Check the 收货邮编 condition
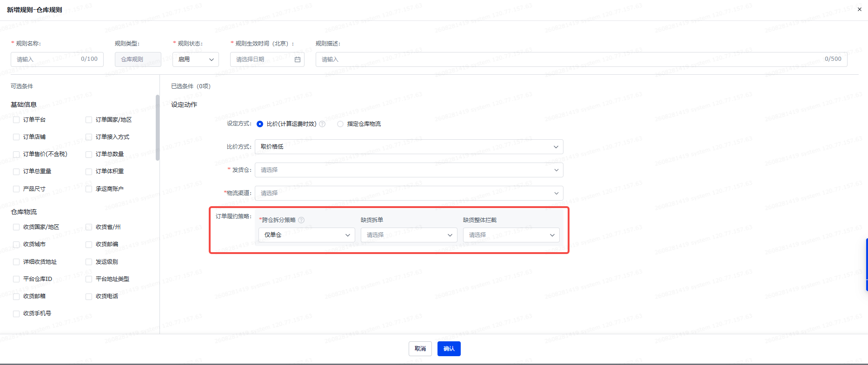Screen dimensions: 868x365 pyautogui.click(x=89, y=244)
